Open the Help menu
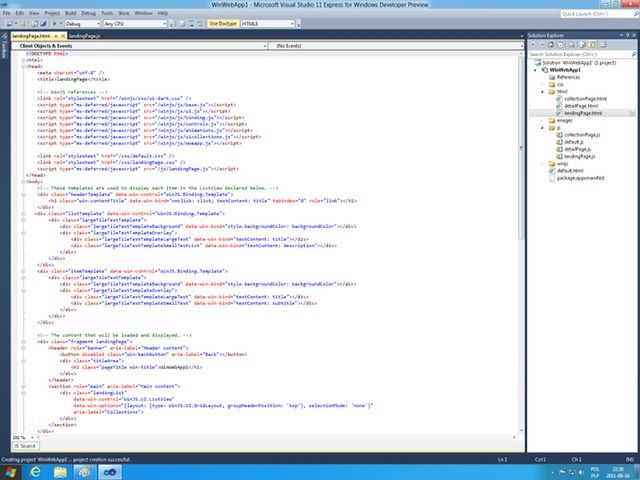Image resolution: width=640 pixels, height=480 pixels. click(163, 13)
